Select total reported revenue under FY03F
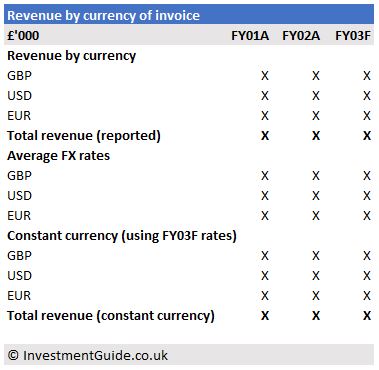The height and width of the screenshot is (370, 379). coord(367,136)
